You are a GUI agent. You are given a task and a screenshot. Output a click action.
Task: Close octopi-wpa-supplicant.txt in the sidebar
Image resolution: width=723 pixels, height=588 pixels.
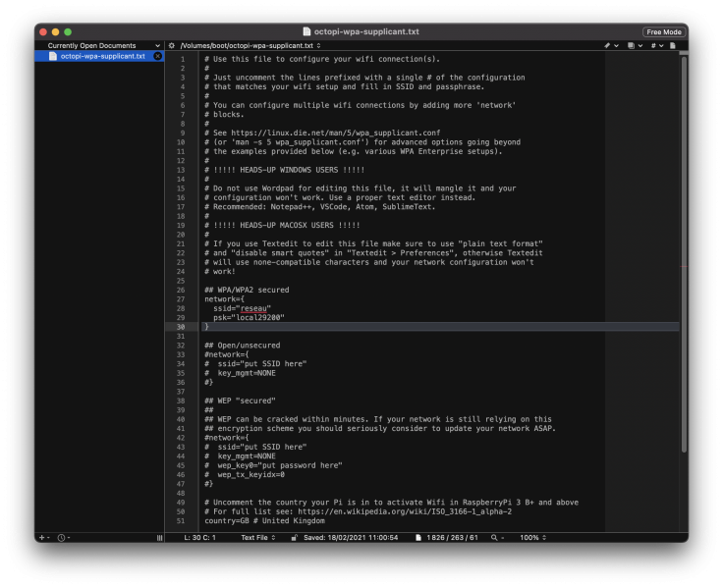pyautogui.click(x=158, y=56)
